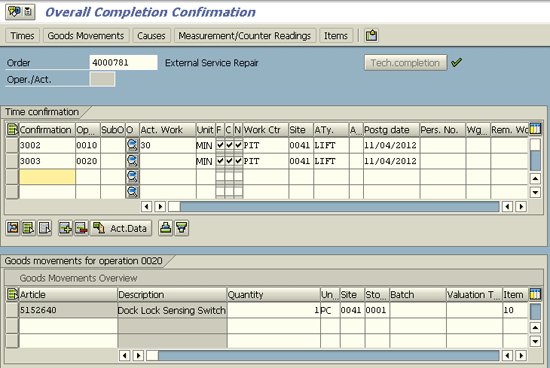Image resolution: width=550 pixels, height=368 pixels.
Task: Click Dock Lock Sensing Switch description cell
Action: point(172,310)
